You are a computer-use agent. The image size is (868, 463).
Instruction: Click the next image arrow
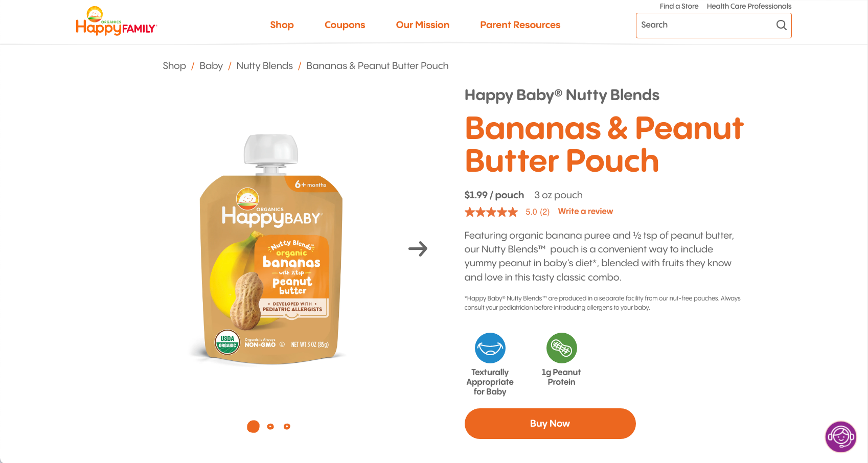[x=418, y=249]
